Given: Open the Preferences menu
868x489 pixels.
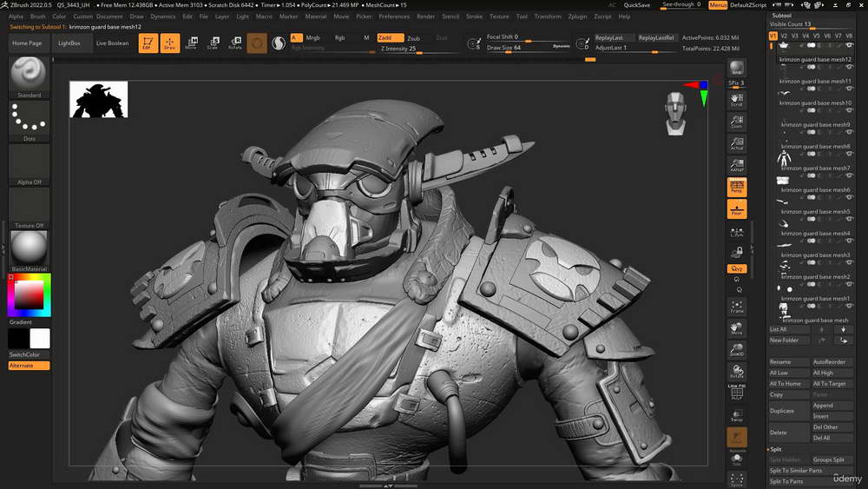Looking at the screenshot, I should [x=394, y=17].
